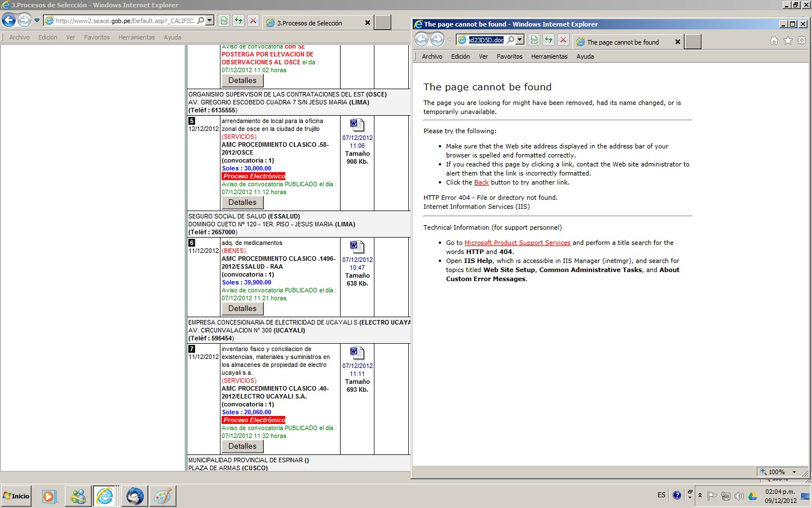Open Ayuda menu in the page-not-found window
This screenshot has width=812, height=508.
coord(585,56)
